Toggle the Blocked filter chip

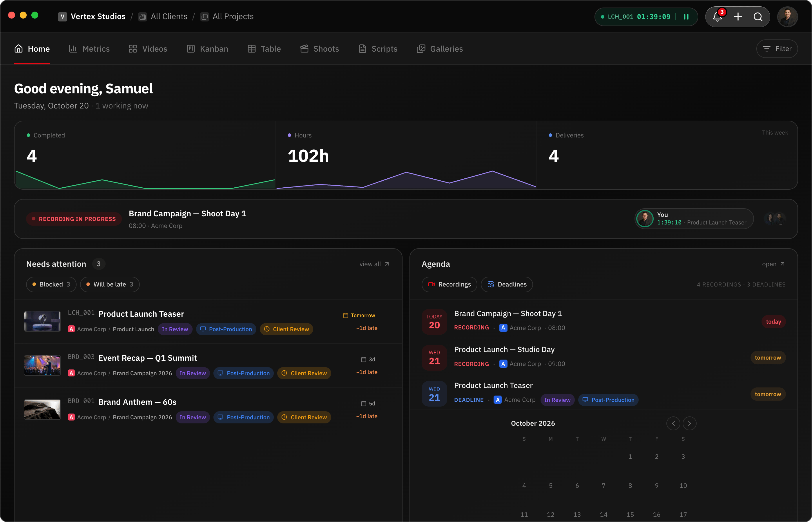click(x=51, y=284)
